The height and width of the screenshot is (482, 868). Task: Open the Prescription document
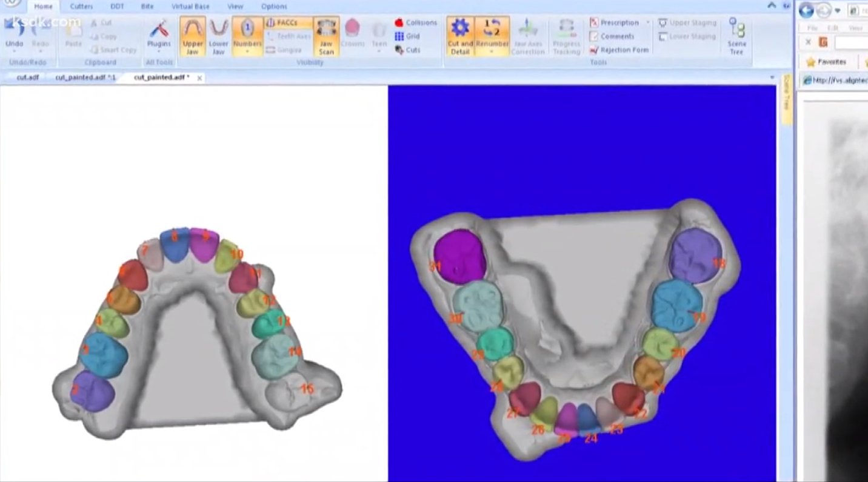click(x=614, y=22)
